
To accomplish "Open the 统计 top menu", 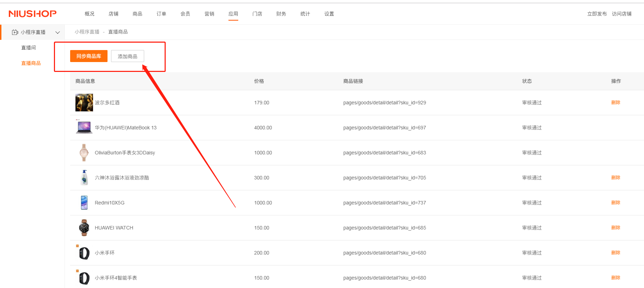I will pyautogui.click(x=305, y=14).
